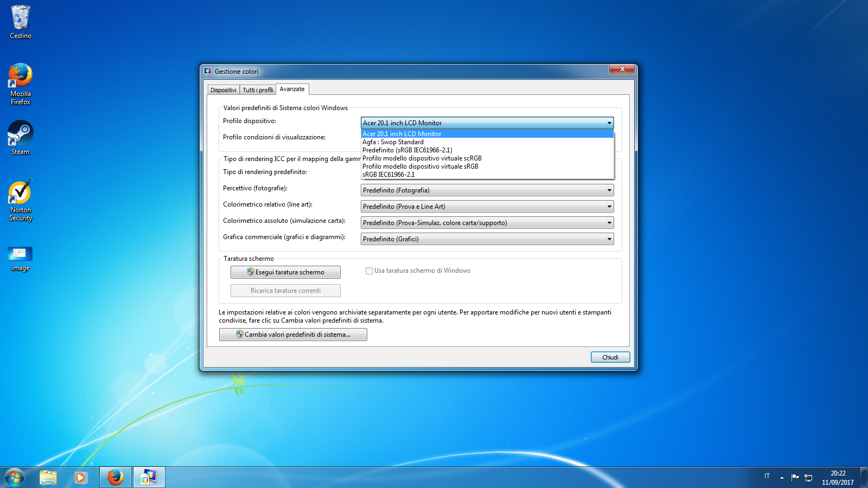Image resolution: width=868 pixels, height=488 pixels.
Task: Click the Gestione colori title bar icon
Action: (x=207, y=71)
